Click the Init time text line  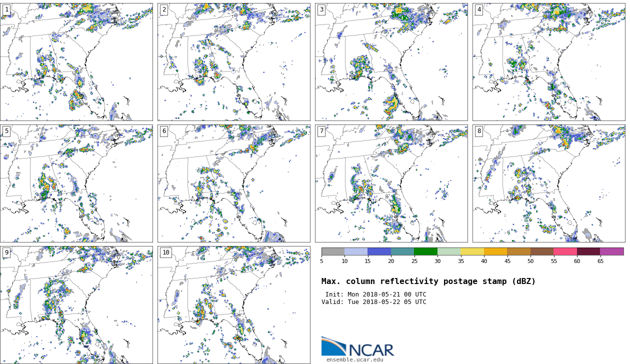[x=375, y=294]
